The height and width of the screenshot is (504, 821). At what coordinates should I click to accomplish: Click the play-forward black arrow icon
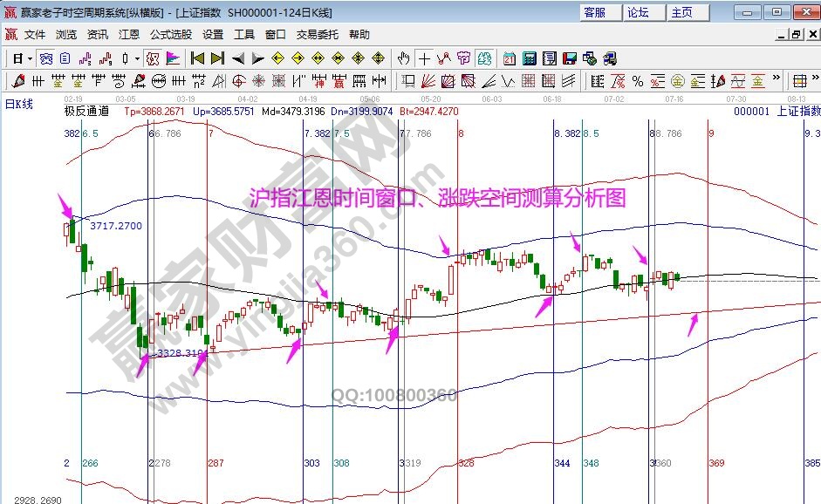[x=257, y=58]
